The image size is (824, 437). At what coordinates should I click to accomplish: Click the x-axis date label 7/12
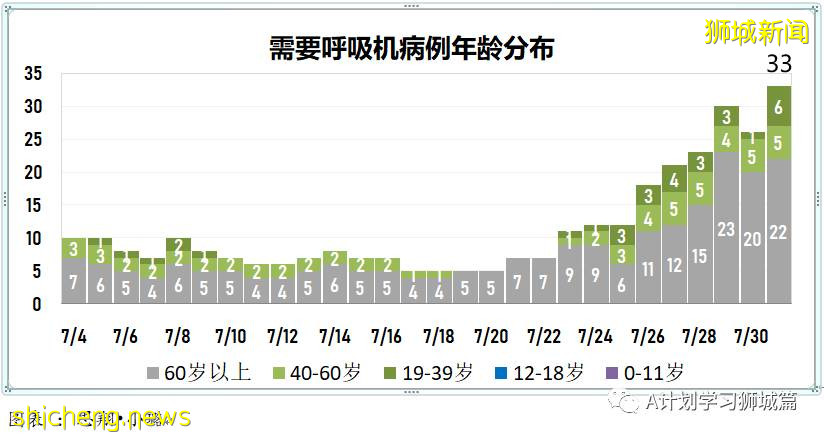282,336
